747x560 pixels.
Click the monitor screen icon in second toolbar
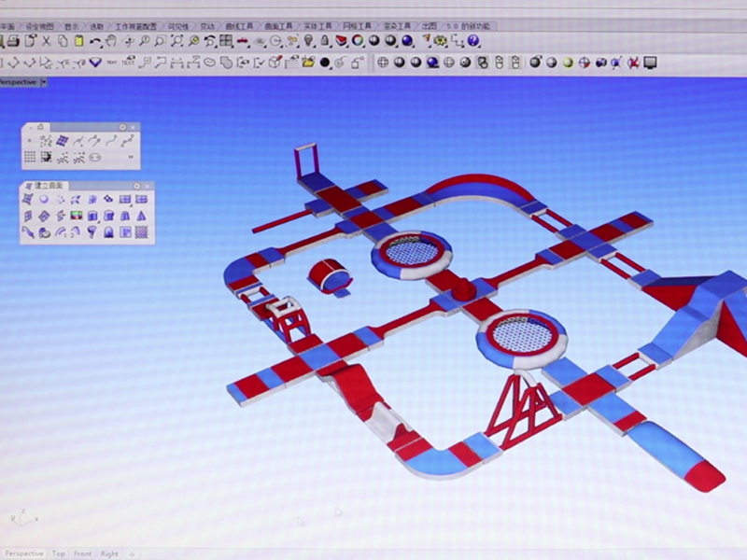point(650,63)
